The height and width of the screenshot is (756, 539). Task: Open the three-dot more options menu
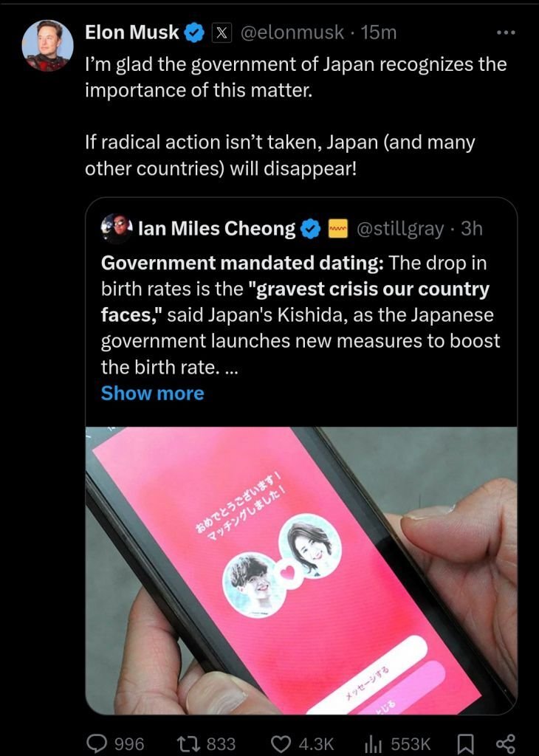506,32
